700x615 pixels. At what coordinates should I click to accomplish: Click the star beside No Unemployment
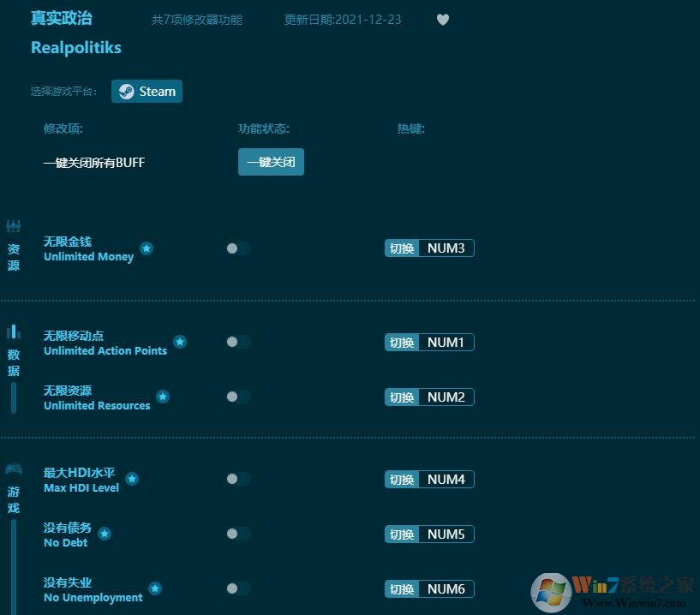pos(155,588)
